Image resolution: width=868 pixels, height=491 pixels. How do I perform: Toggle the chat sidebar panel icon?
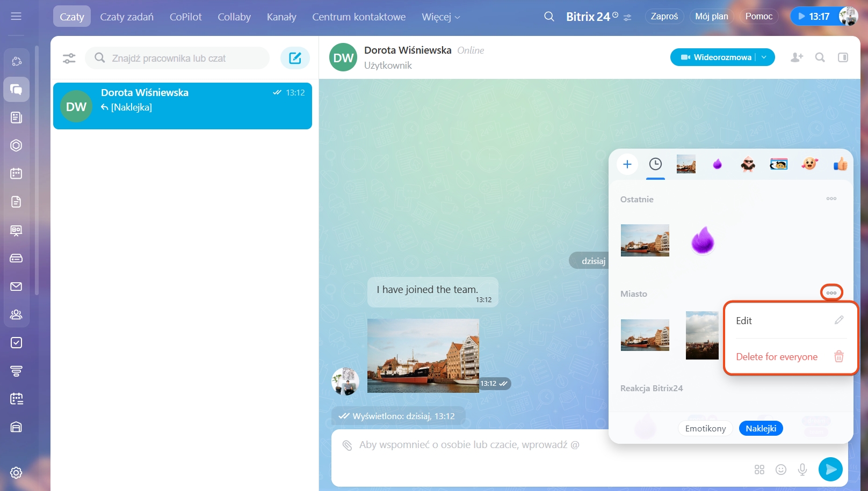pyautogui.click(x=843, y=57)
